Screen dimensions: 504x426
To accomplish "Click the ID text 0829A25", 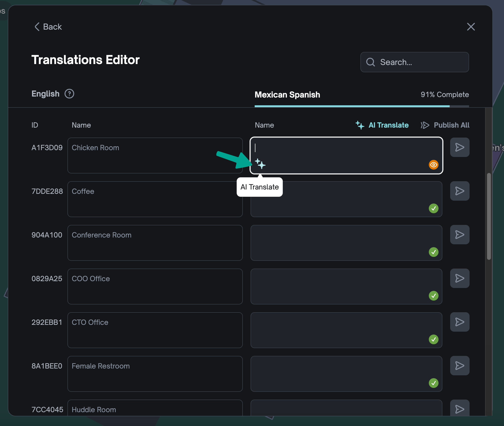I will tap(47, 279).
